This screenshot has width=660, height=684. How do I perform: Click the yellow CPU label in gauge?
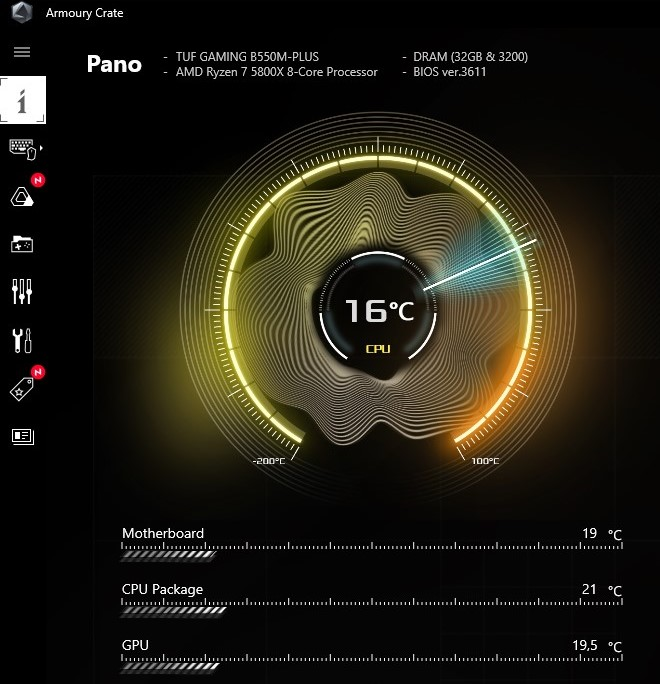(378, 349)
